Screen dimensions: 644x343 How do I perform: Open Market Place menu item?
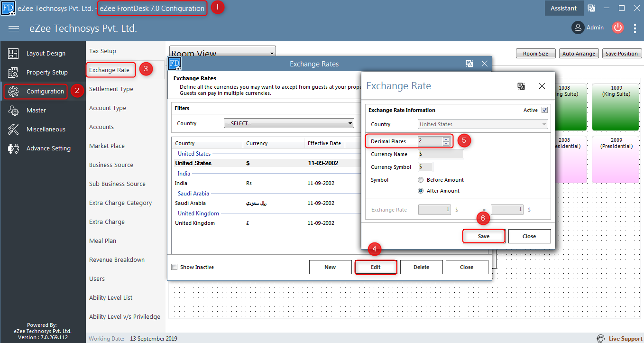coord(107,146)
